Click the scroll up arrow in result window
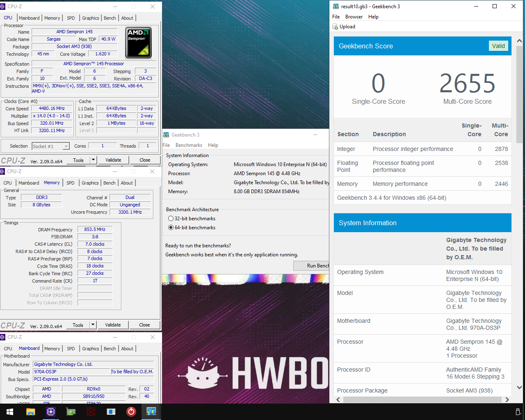Image resolution: width=525 pixels, height=420 pixels. (x=519, y=41)
